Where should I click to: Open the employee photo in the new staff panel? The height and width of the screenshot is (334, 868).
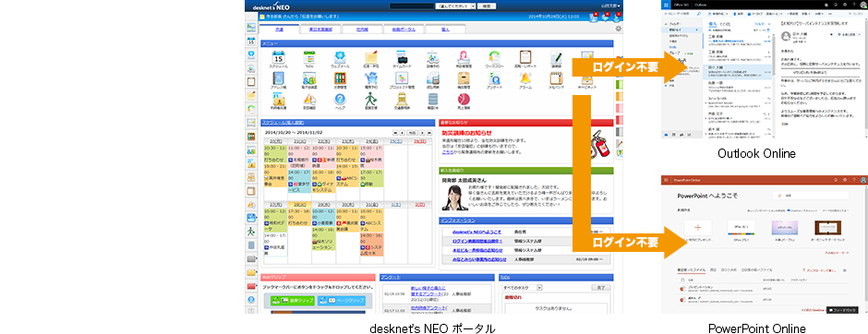point(455,197)
